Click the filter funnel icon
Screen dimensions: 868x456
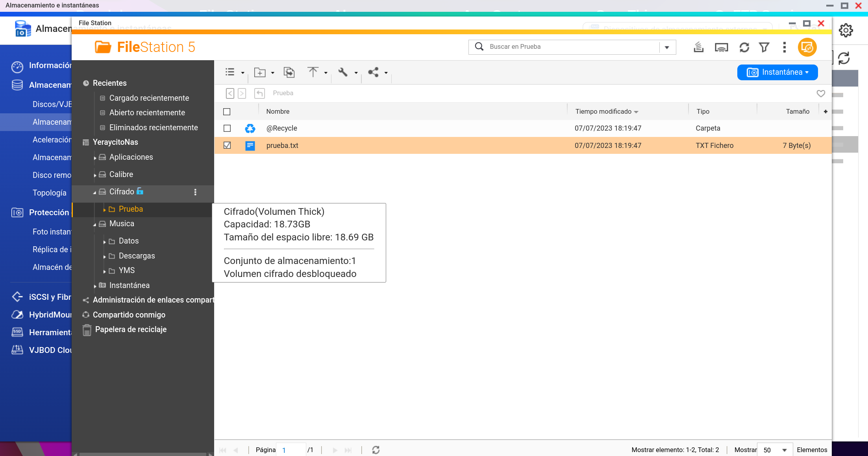[764, 48]
